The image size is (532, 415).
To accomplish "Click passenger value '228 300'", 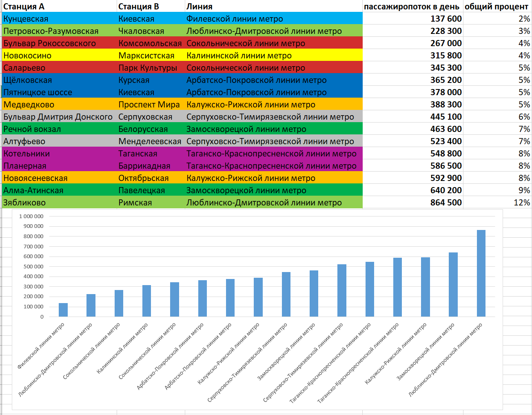I will [x=412, y=31].
